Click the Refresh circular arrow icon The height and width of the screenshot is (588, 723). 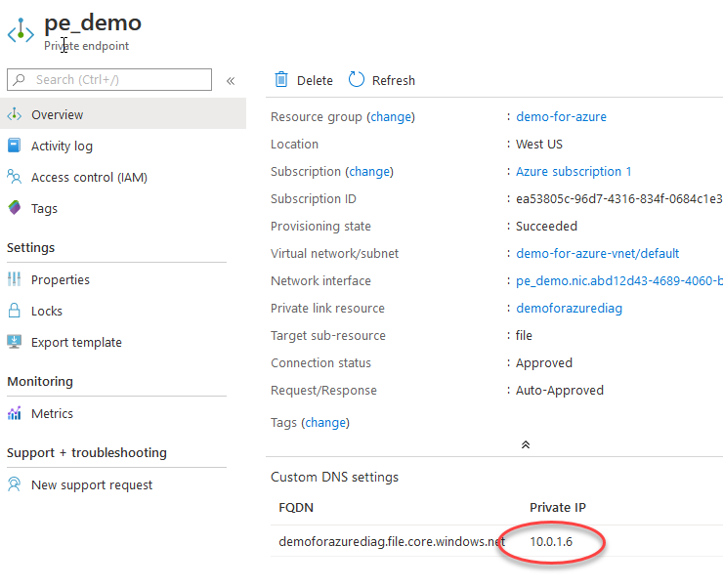pyautogui.click(x=356, y=79)
